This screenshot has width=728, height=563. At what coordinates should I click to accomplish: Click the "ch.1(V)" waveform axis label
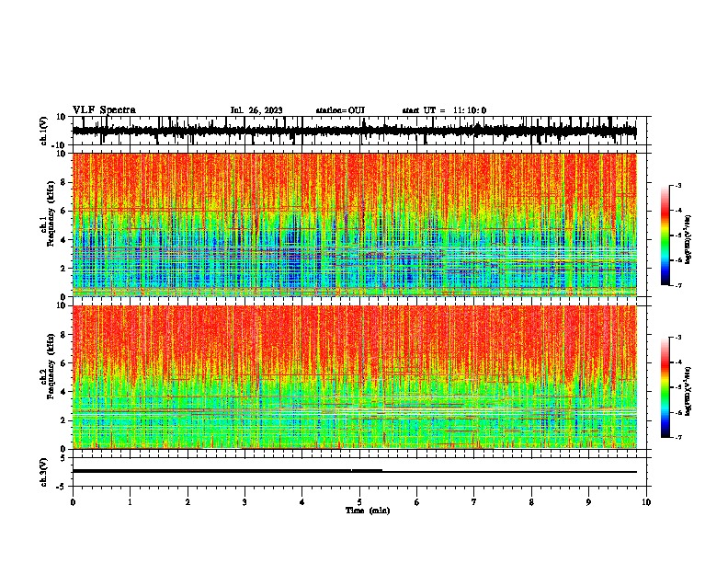pyautogui.click(x=44, y=131)
